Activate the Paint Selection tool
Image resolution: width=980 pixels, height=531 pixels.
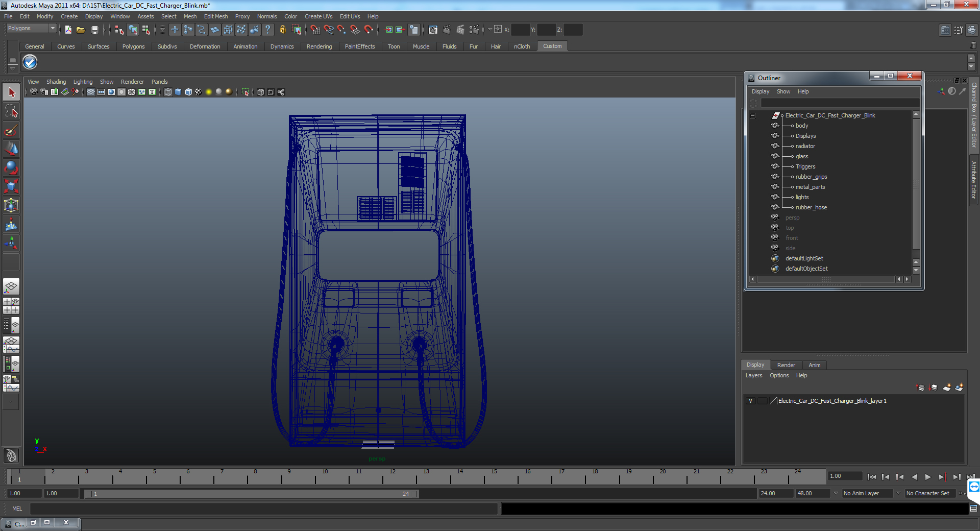point(11,130)
